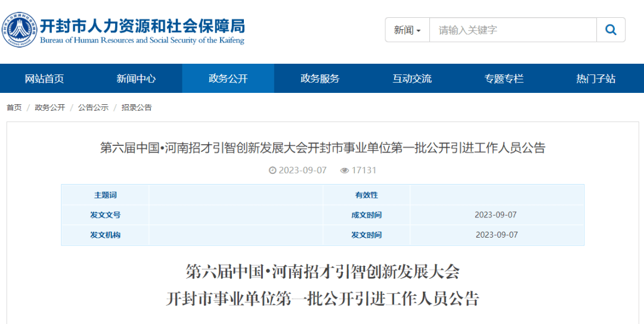Click the 发文时间 table label
The height and width of the screenshot is (324, 644).
coord(367,235)
